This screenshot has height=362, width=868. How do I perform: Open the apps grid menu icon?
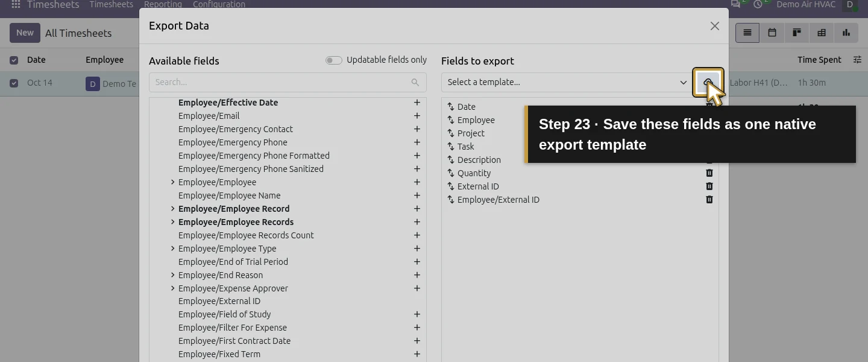(x=16, y=4)
